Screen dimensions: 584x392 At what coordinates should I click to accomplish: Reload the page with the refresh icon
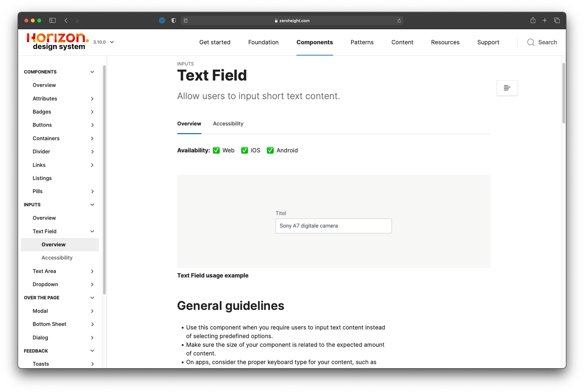399,21
